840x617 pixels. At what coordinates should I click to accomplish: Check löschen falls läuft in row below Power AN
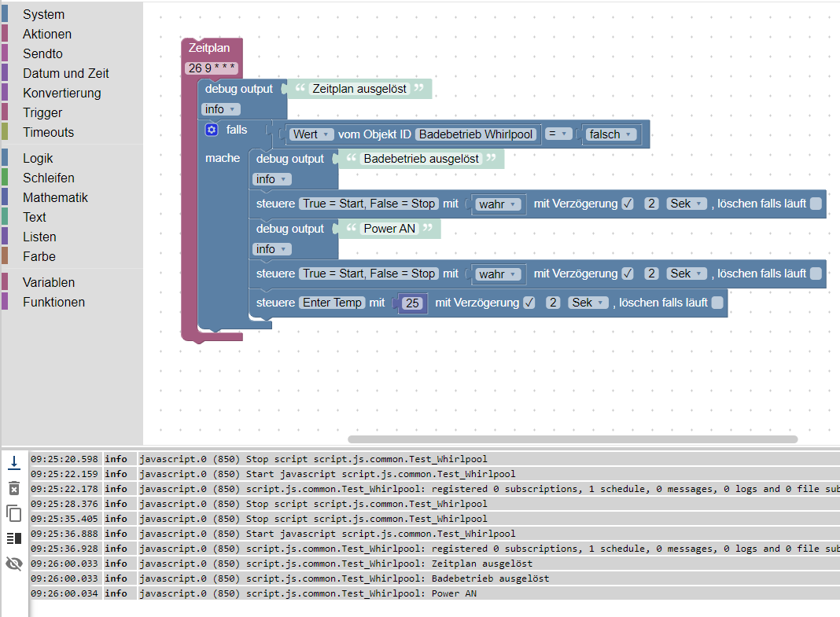816,274
